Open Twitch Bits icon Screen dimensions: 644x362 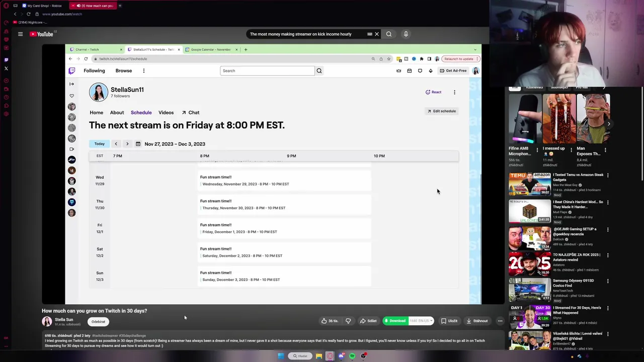pos(431,71)
